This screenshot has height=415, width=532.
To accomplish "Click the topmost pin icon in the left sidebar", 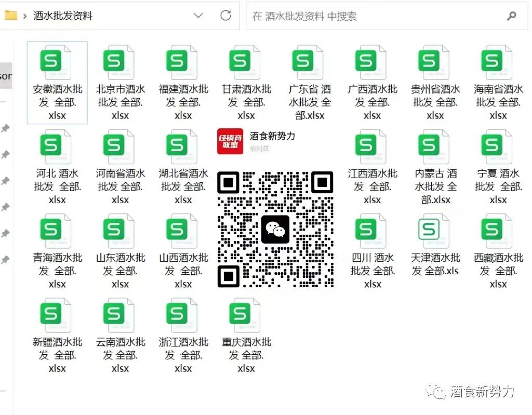I will [6, 128].
